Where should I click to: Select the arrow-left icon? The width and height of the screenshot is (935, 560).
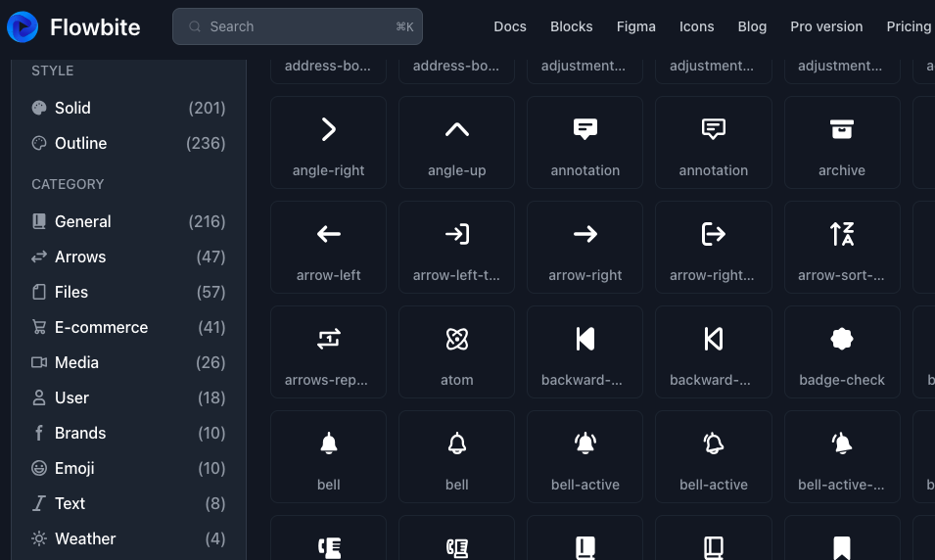328,247
